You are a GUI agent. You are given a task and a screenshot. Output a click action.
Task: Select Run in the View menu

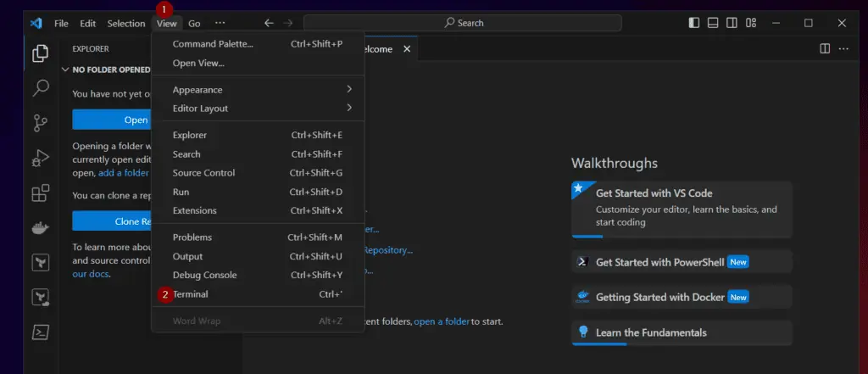[x=258, y=192]
